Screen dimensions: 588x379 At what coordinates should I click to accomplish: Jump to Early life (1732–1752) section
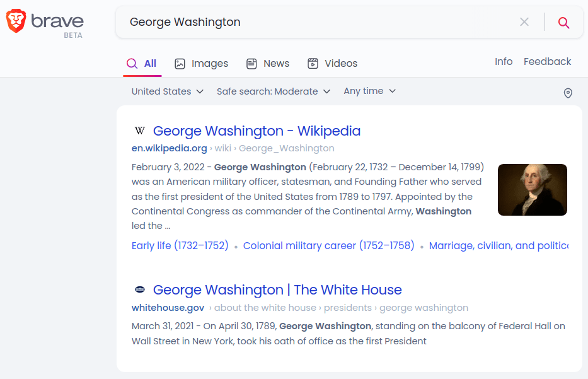[x=180, y=245]
